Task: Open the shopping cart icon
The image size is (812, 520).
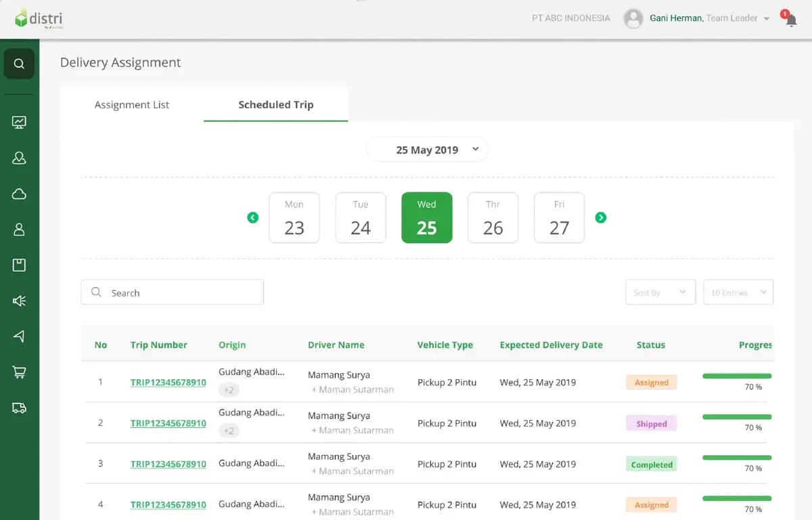Action: point(19,372)
